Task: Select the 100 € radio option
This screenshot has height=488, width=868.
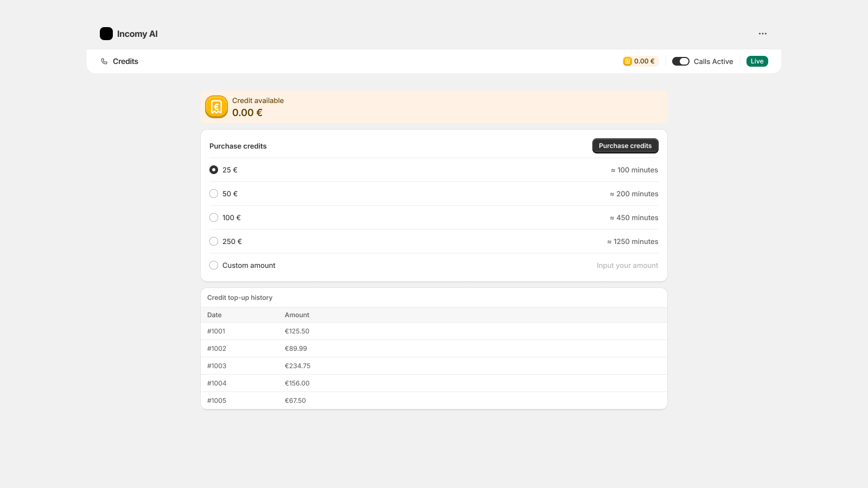Action: pyautogui.click(x=214, y=217)
